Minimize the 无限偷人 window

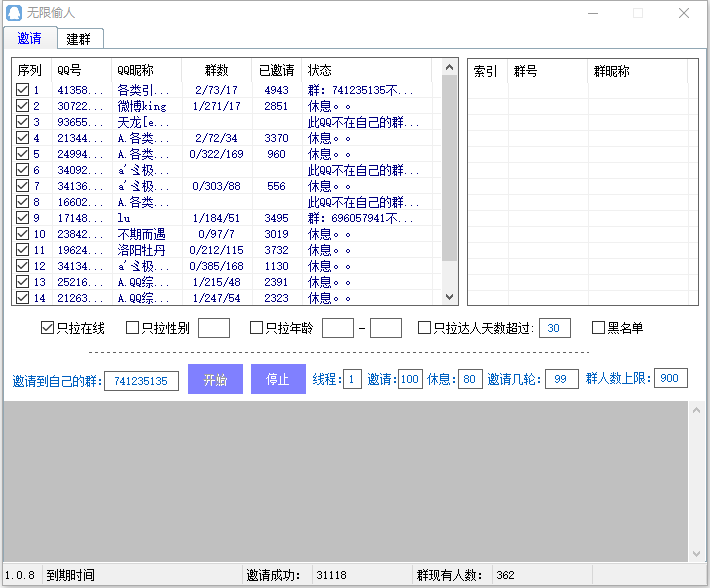pos(593,13)
